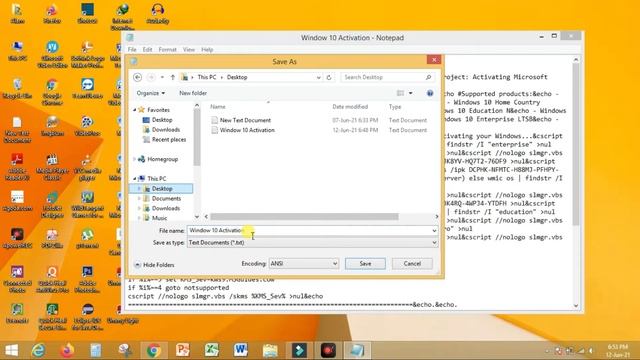Open the File name history dropdown arrow
The width and height of the screenshot is (640, 360).
point(434,231)
